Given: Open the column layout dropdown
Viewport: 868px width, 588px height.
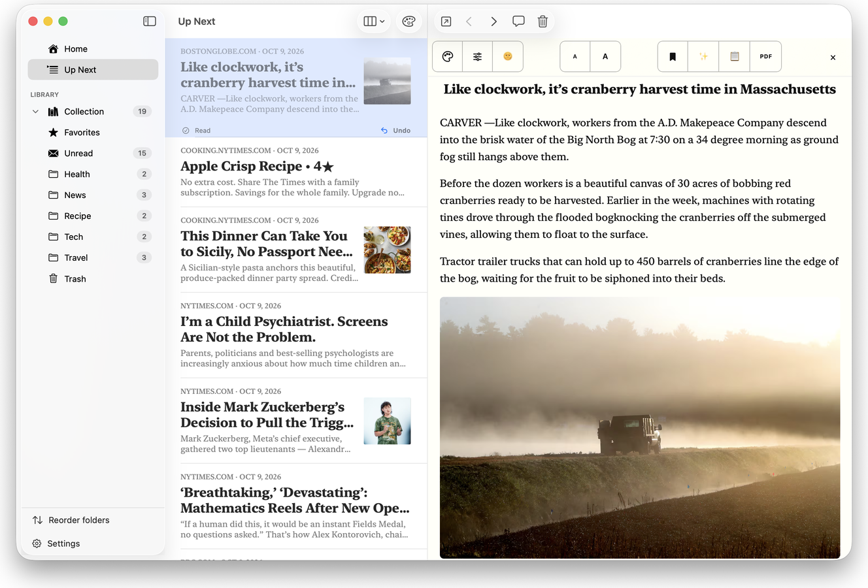Looking at the screenshot, I should pyautogui.click(x=374, y=22).
